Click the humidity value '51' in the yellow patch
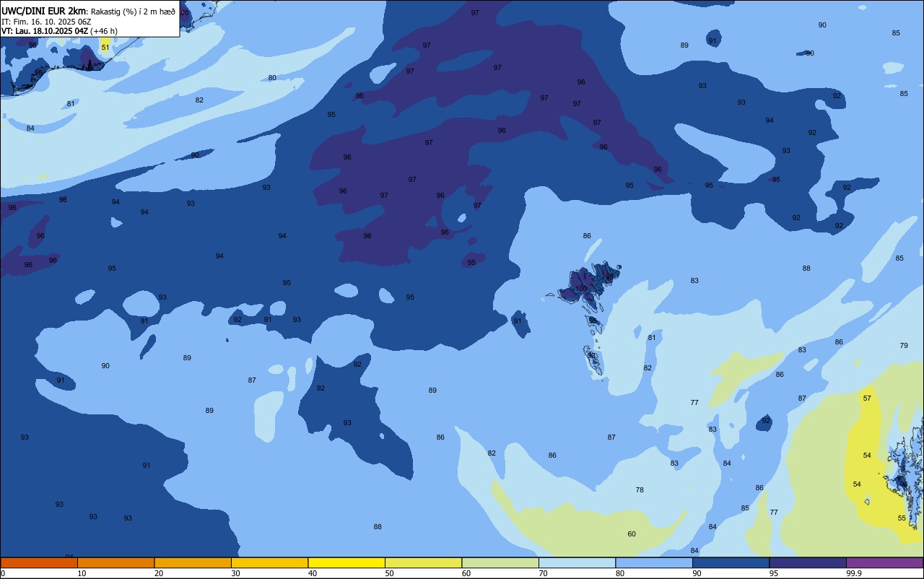Image resolution: width=924 pixels, height=579 pixels. click(105, 48)
